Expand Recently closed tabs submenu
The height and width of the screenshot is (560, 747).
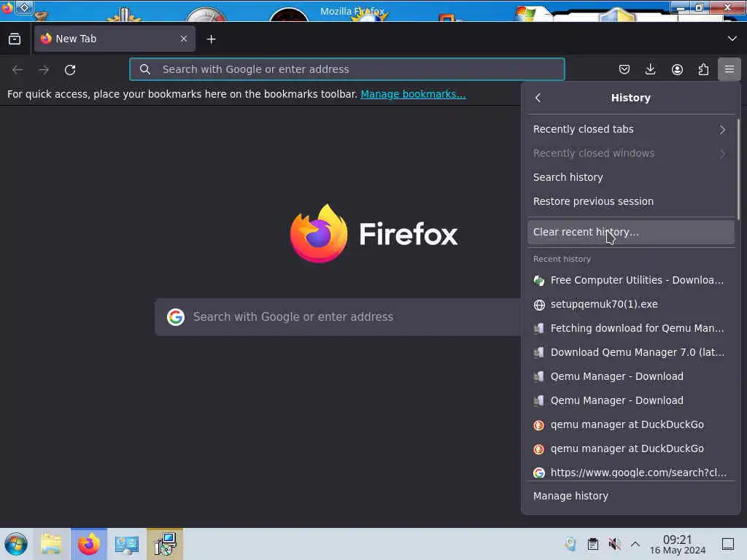[631, 129]
